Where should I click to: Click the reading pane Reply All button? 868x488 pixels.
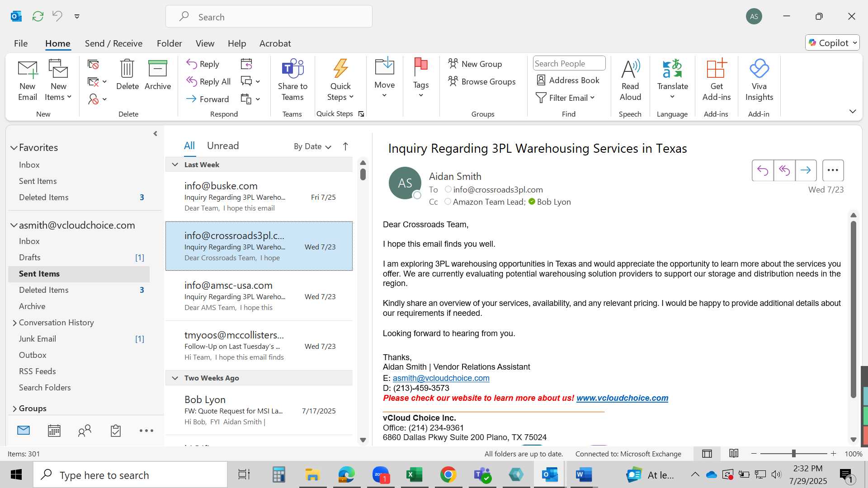(784, 170)
